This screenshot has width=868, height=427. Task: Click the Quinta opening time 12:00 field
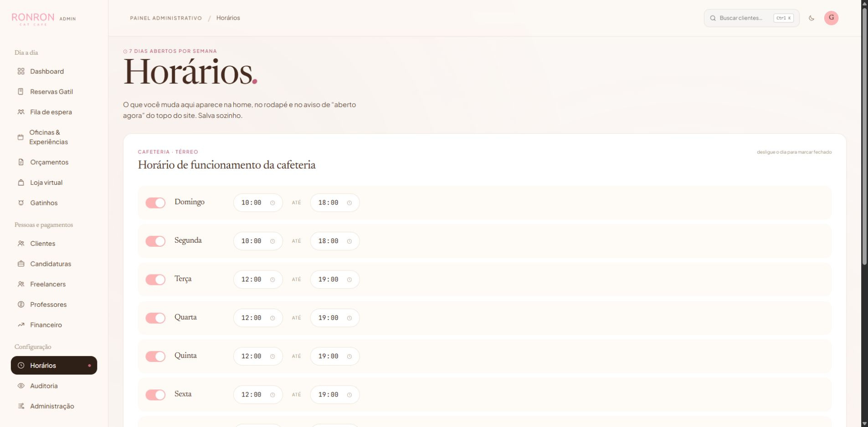258,356
